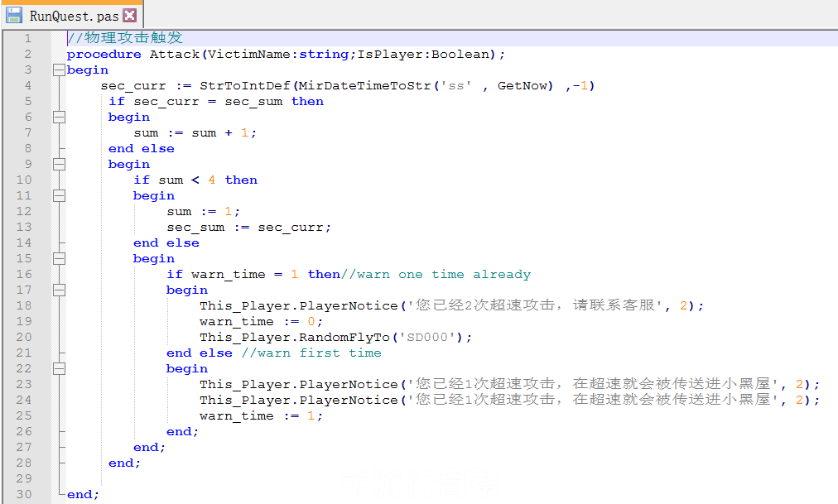Screen dimensions: 838x504
Task: Click line number 16 in the margin
Action: coord(24,274)
